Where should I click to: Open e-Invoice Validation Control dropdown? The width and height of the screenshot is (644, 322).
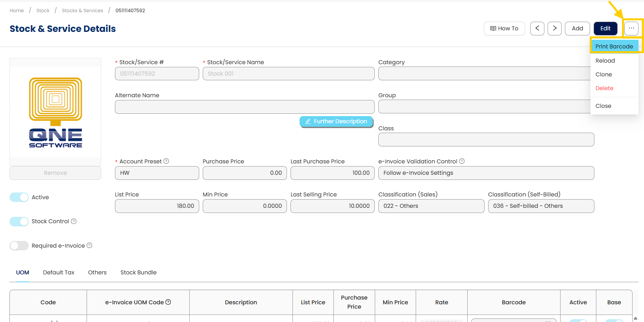[x=486, y=173]
